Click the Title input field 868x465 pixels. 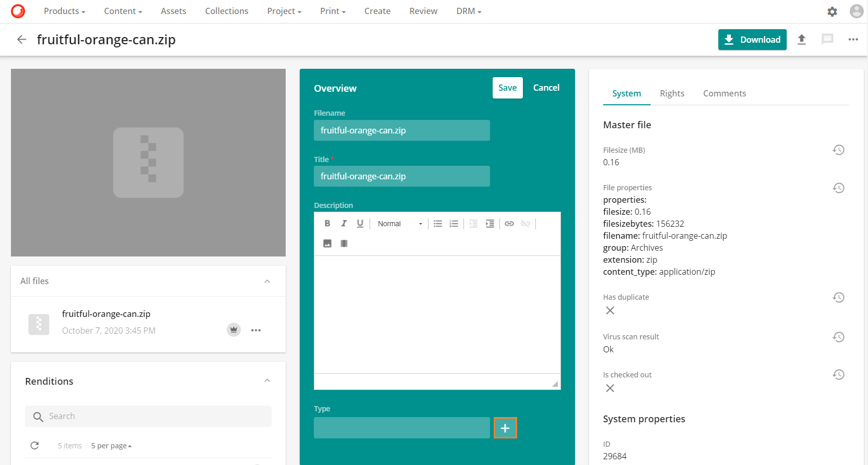(x=401, y=176)
